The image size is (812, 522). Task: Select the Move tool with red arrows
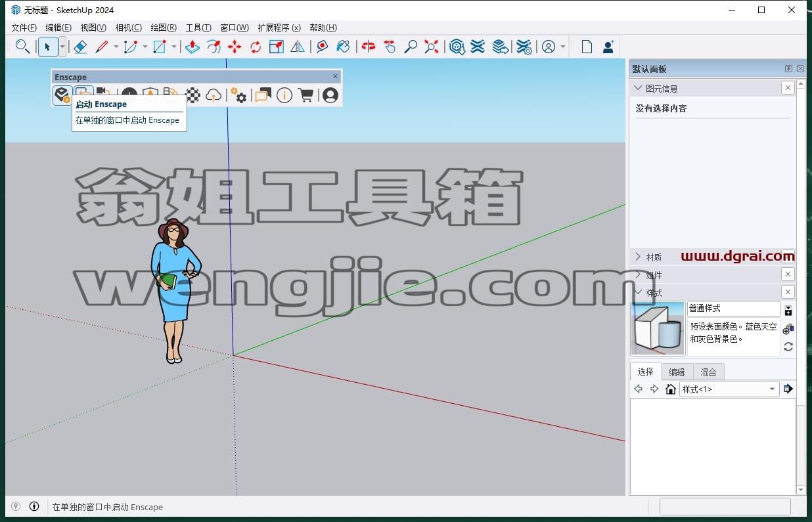tap(235, 47)
